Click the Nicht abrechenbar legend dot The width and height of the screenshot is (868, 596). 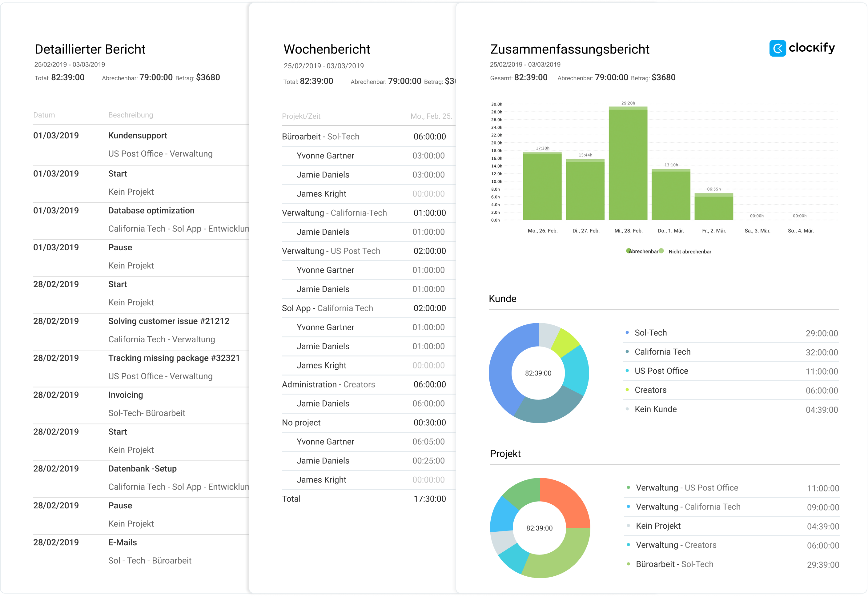tap(661, 251)
